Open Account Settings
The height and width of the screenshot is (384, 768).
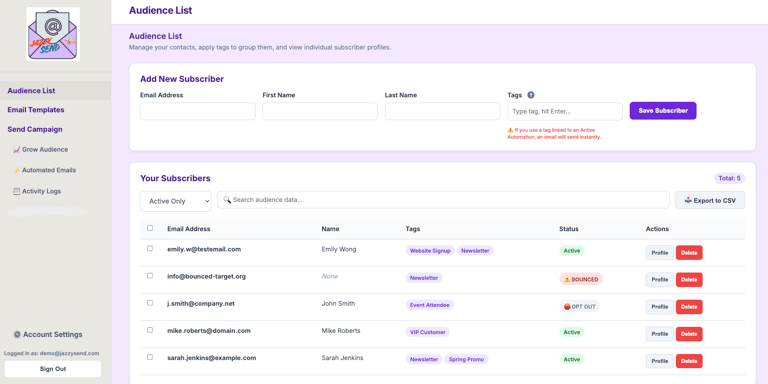point(48,335)
